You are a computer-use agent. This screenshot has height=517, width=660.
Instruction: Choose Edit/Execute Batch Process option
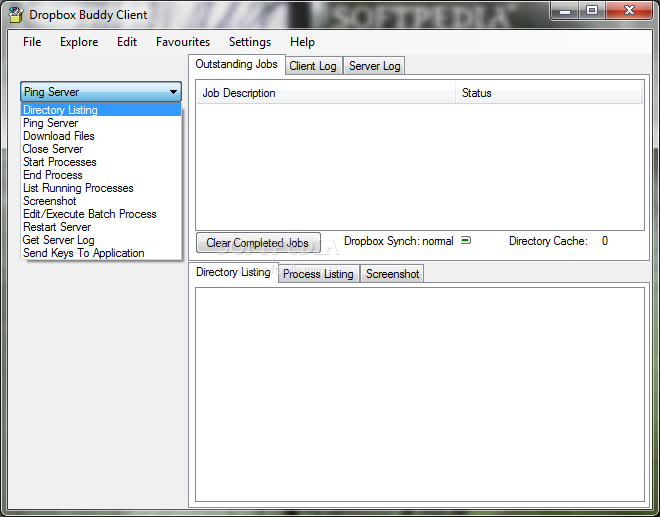[101, 214]
